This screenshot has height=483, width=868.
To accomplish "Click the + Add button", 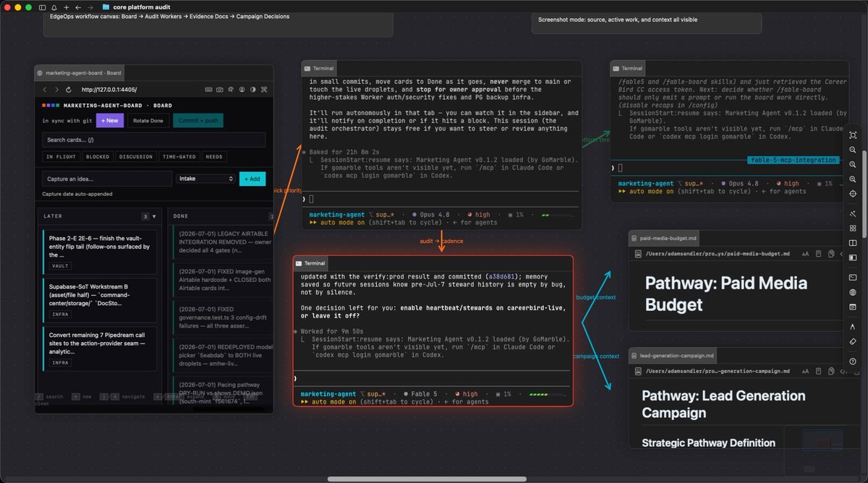I will tap(252, 179).
